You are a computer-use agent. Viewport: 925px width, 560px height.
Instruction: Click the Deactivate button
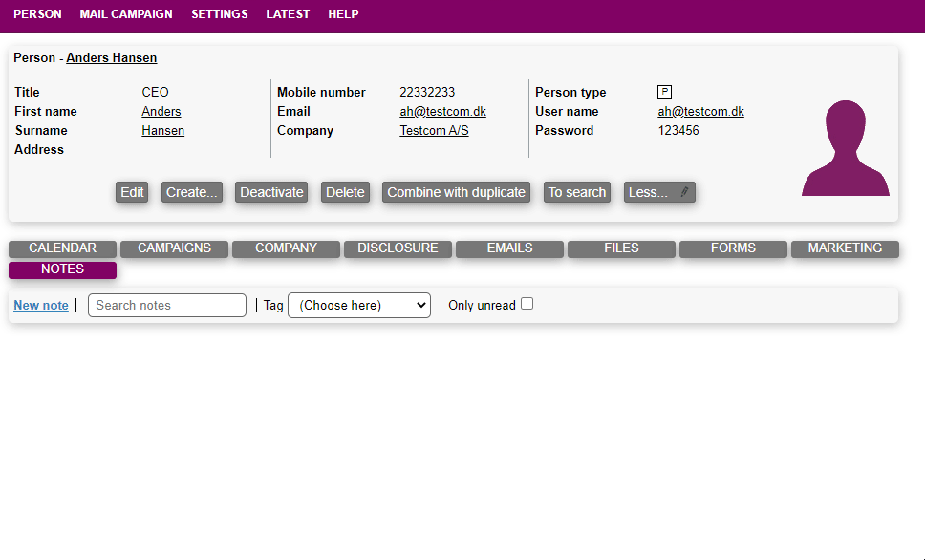[271, 192]
